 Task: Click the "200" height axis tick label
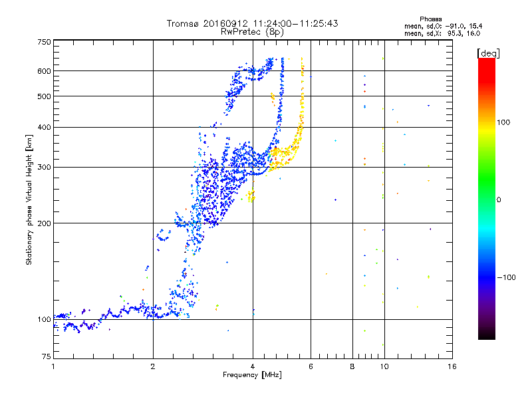(x=45, y=223)
